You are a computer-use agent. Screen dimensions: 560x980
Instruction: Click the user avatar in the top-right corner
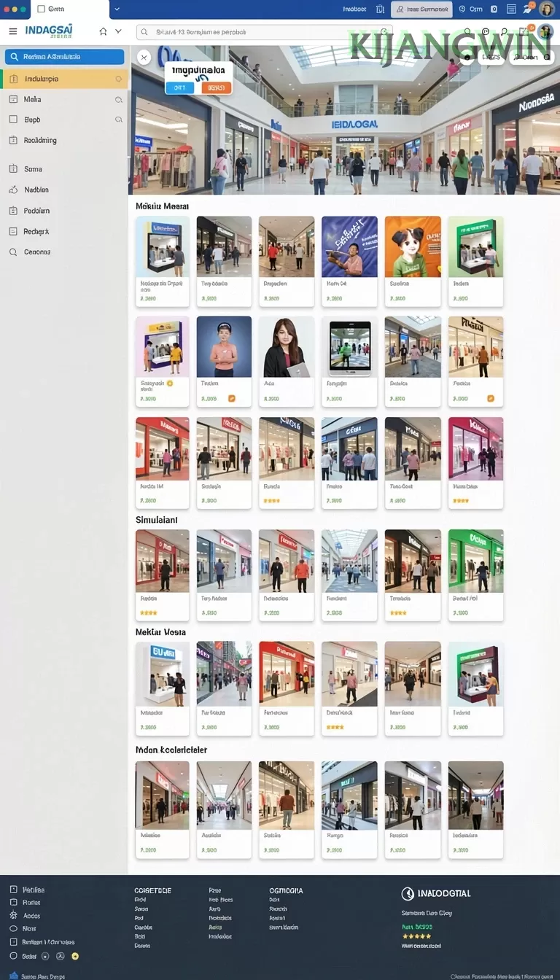click(546, 9)
